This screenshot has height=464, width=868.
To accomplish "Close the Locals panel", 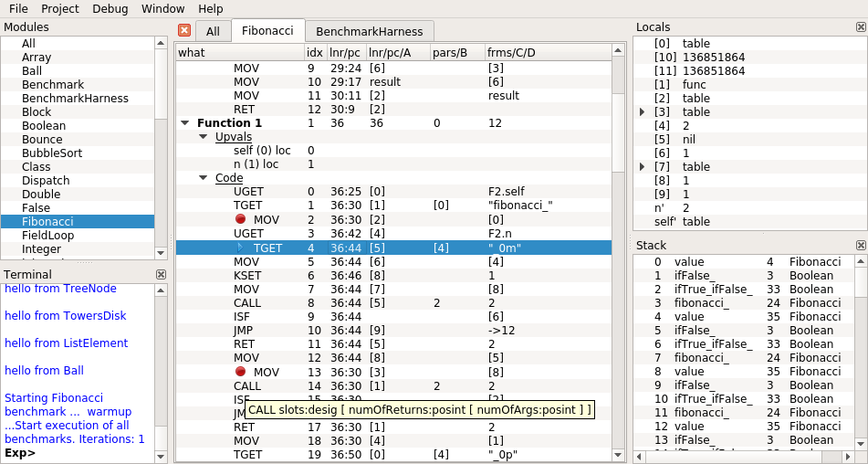I will [861, 27].
